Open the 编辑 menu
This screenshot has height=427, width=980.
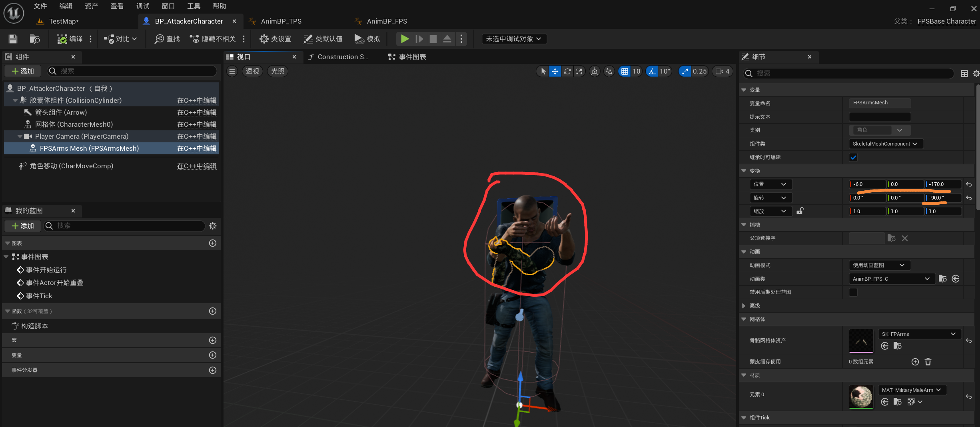click(66, 6)
